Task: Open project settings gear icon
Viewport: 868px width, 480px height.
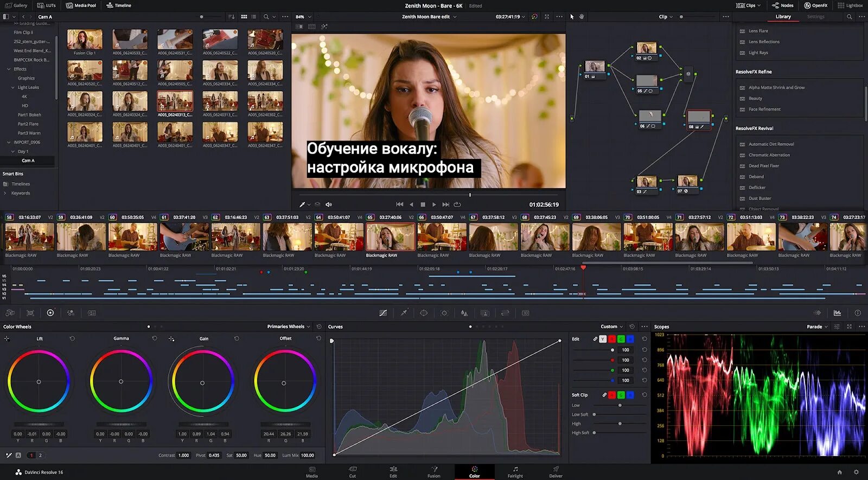Action: (x=856, y=472)
